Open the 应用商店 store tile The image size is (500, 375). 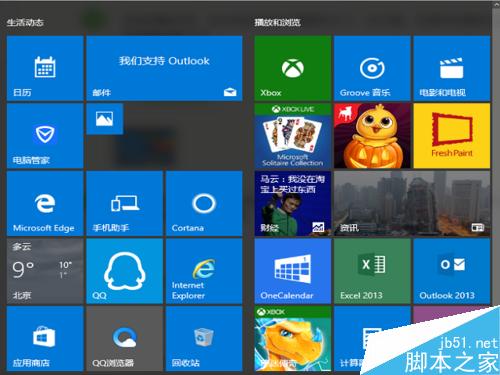click(45, 339)
